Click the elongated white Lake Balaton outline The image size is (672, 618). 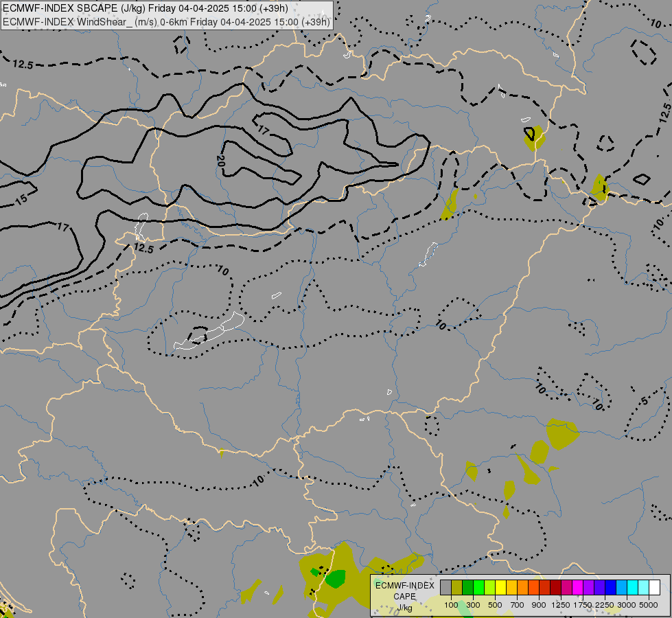[209, 332]
